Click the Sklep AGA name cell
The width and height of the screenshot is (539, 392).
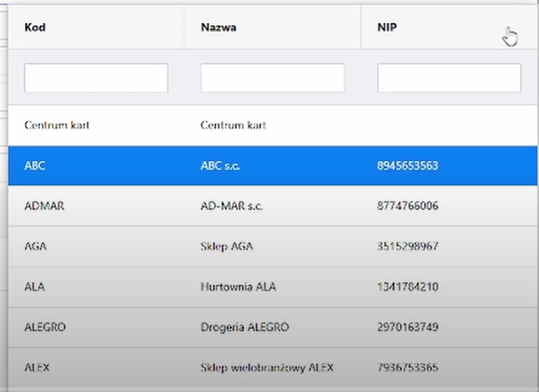pyautogui.click(x=227, y=246)
